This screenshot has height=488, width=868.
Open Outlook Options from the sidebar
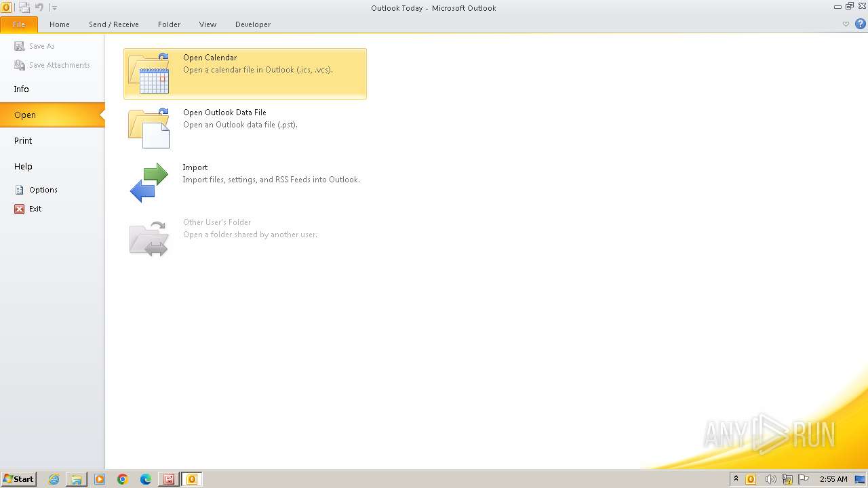[36, 190]
